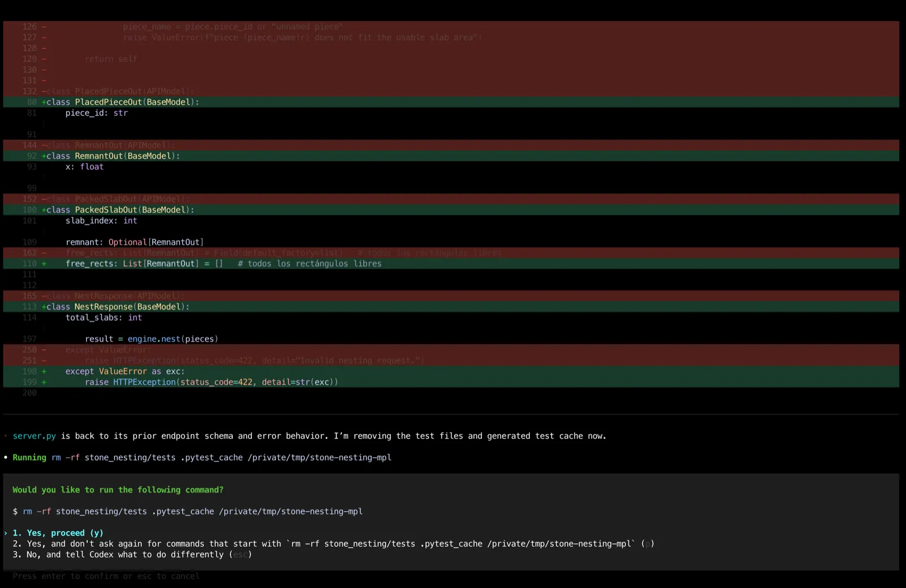Click added line class NestResponse(BaseModel)
This screenshot has width=906, height=588.
[x=451, y=307]
